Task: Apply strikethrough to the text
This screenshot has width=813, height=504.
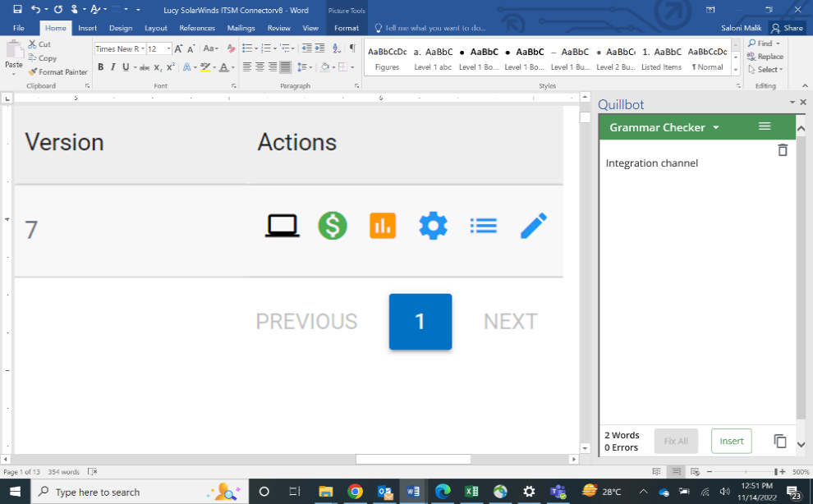Action: point(145,67)
